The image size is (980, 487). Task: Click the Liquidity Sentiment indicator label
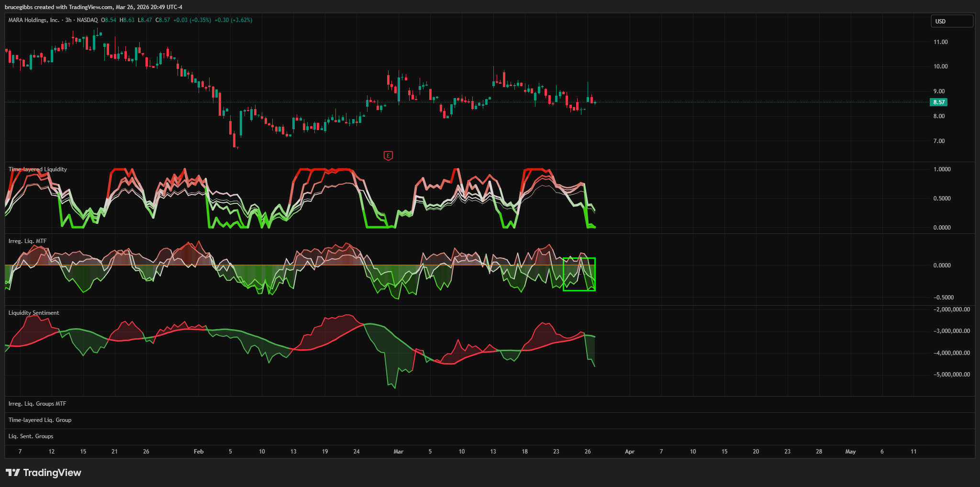[33, 313]
